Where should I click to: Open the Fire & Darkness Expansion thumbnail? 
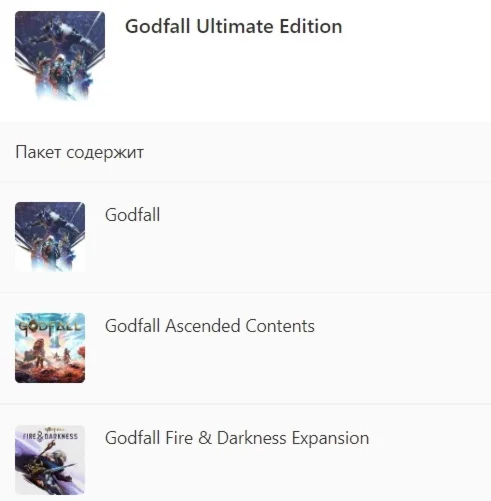click(x=50, y=460)
